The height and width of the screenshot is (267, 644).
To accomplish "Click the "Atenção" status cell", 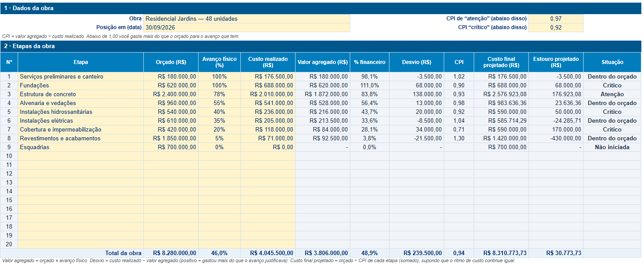I will click(612, 94).
